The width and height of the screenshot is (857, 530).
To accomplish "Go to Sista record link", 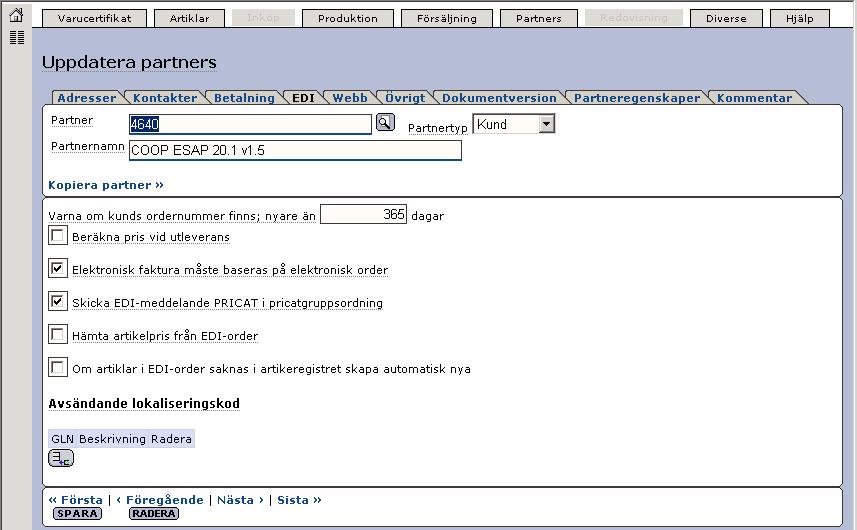I will click(x=299, y=499).
